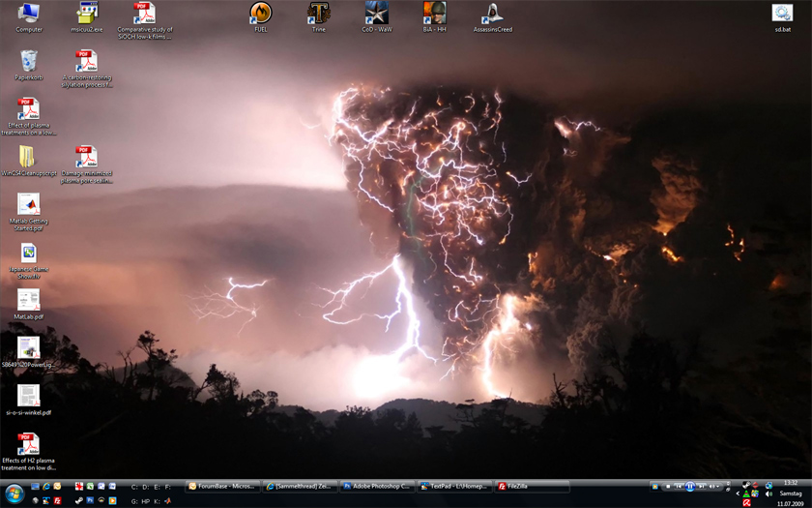
Task: Restore media player from taskbar toolbar
Action: [728, 490]
